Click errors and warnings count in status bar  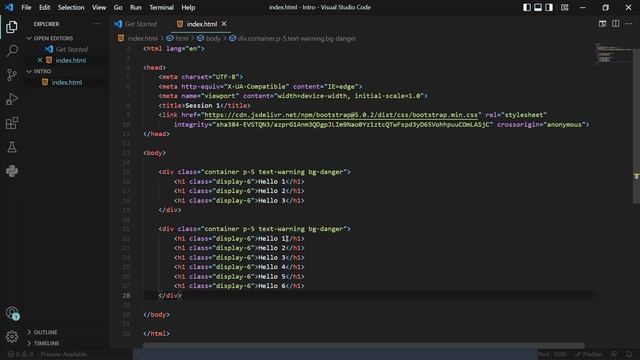[x=20, y=354]
